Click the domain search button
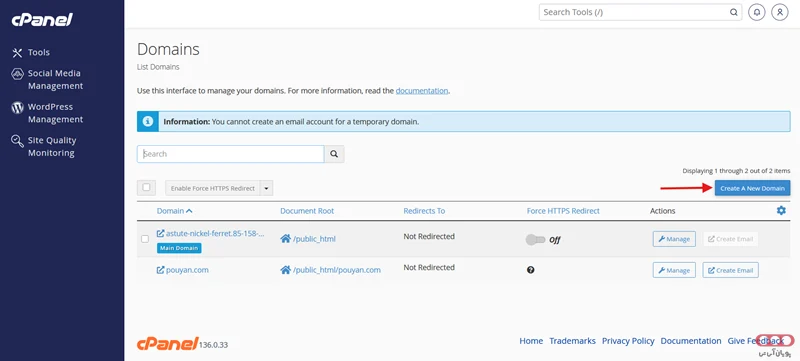 point(334,154)
